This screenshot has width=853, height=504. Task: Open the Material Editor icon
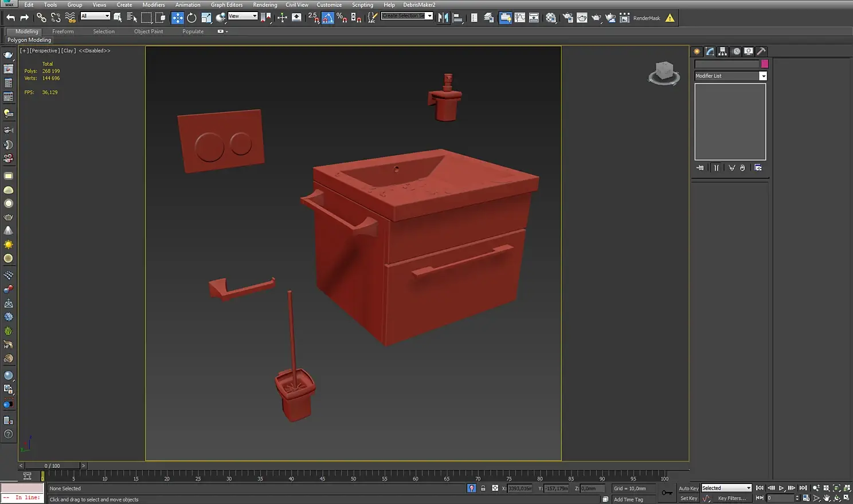551,18
